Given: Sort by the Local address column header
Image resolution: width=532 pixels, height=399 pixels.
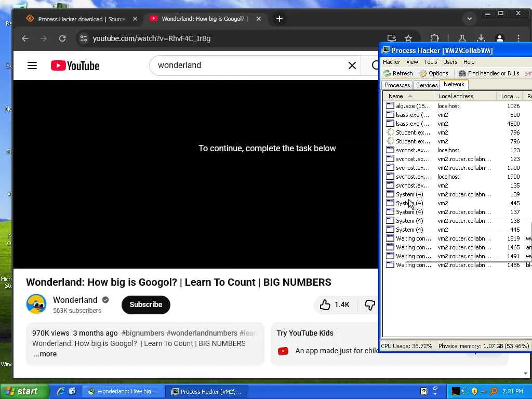Looking at the screenshot, I should pos(465,96).
